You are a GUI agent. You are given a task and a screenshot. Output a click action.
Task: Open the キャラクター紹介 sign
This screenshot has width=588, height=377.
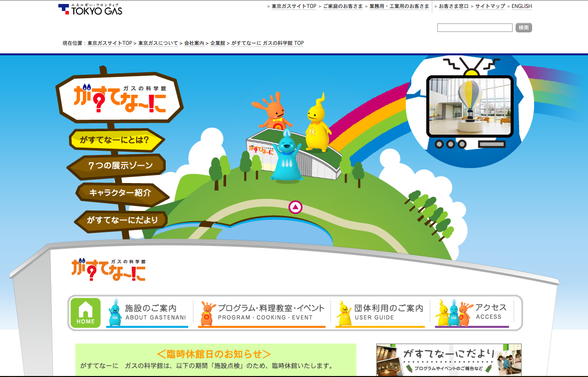coord(120,192)
